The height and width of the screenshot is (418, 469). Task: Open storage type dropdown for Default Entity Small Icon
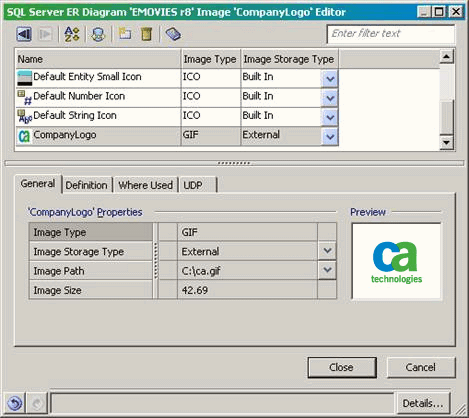330,79
